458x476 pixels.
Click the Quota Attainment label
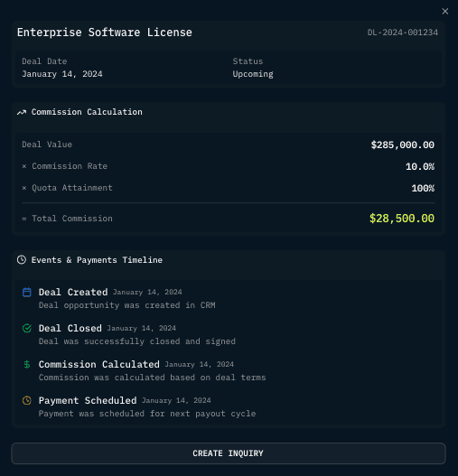coord(72,188)
